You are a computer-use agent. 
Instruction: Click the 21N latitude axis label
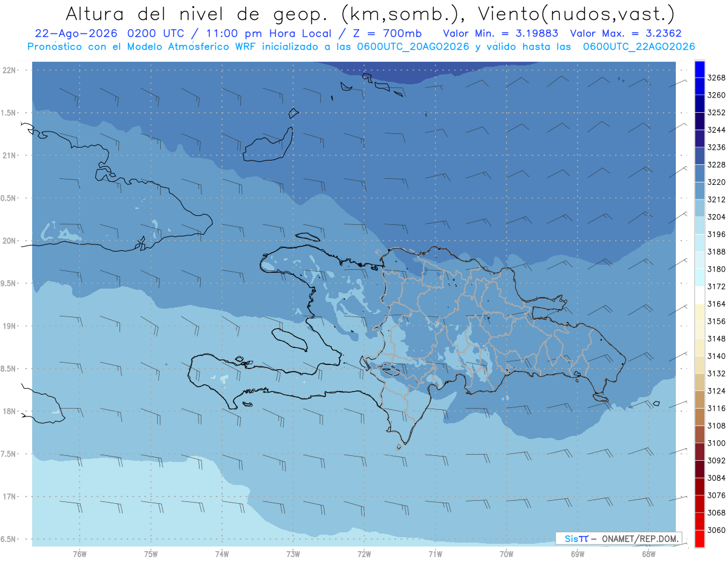pos(10,155)
